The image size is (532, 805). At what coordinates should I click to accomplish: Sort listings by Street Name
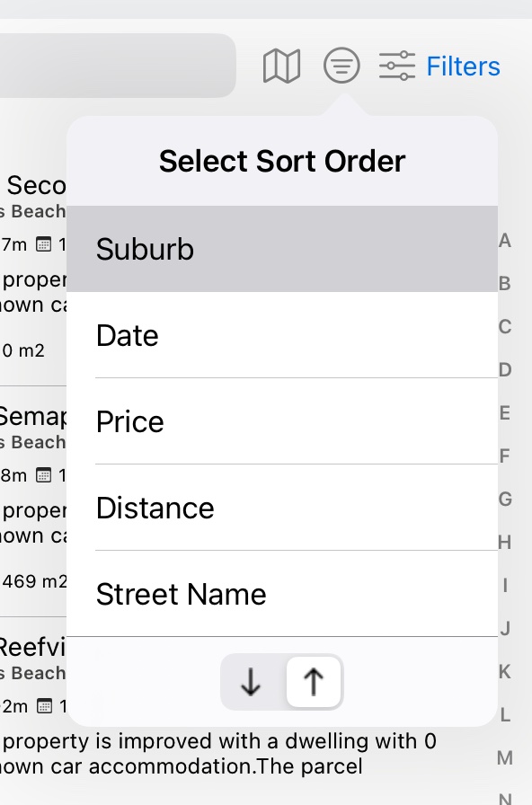pyautogui.click(x=282, y=594)
